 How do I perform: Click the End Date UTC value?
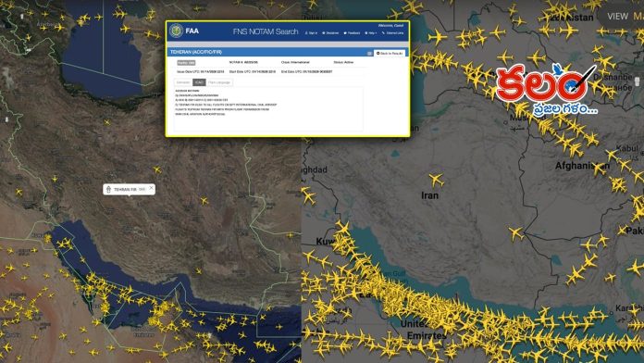[307, 71]
